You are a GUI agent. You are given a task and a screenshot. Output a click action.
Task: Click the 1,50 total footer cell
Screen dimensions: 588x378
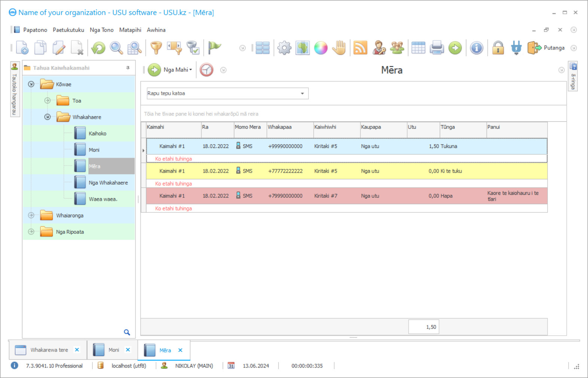coord(424,327)
